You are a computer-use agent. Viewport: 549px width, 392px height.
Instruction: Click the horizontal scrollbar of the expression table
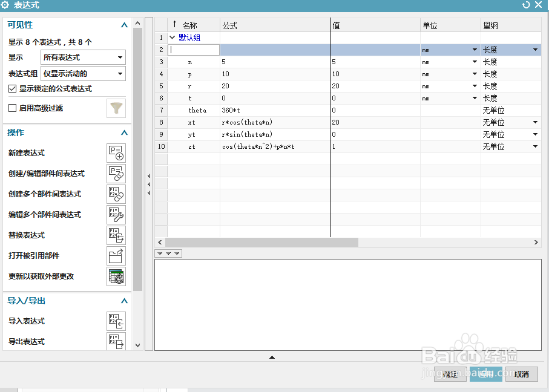coord(260,242)
